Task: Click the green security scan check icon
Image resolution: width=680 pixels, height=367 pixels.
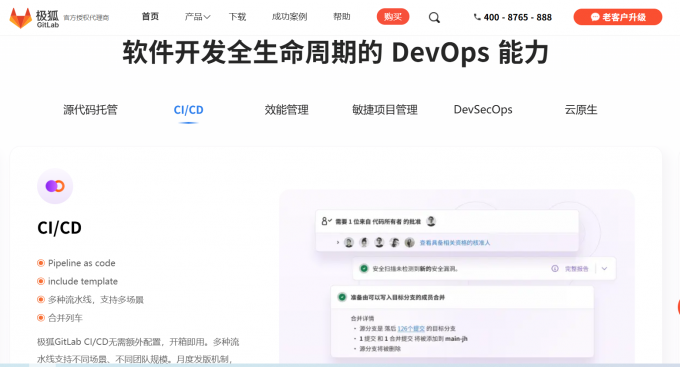Action: click(x=364, y=269)
